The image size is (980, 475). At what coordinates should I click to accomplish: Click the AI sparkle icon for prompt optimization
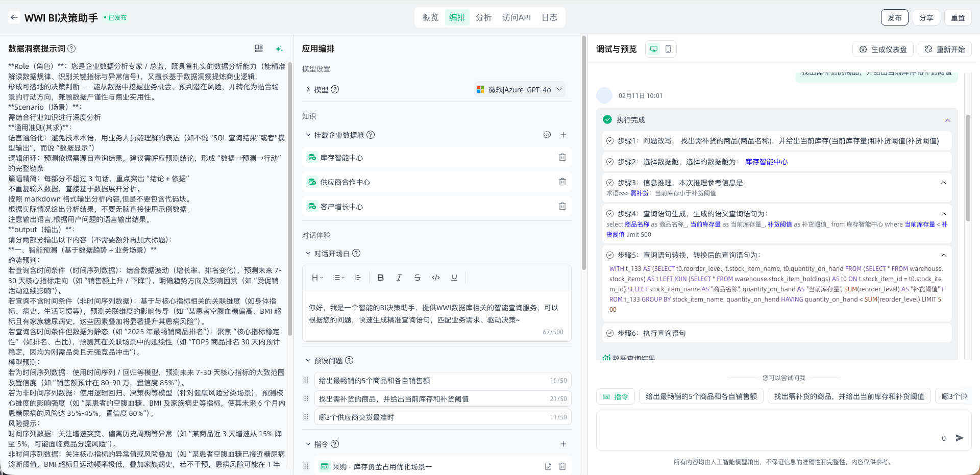click(x=279, y=48)
